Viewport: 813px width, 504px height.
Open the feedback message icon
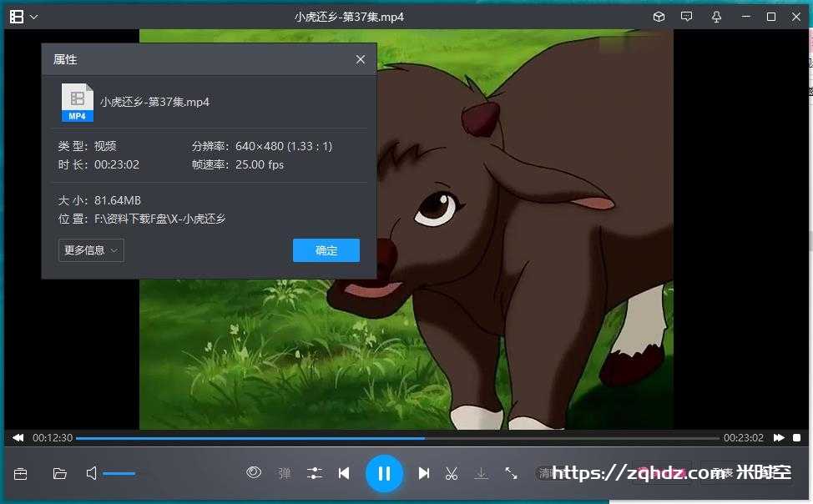(686, 17)
